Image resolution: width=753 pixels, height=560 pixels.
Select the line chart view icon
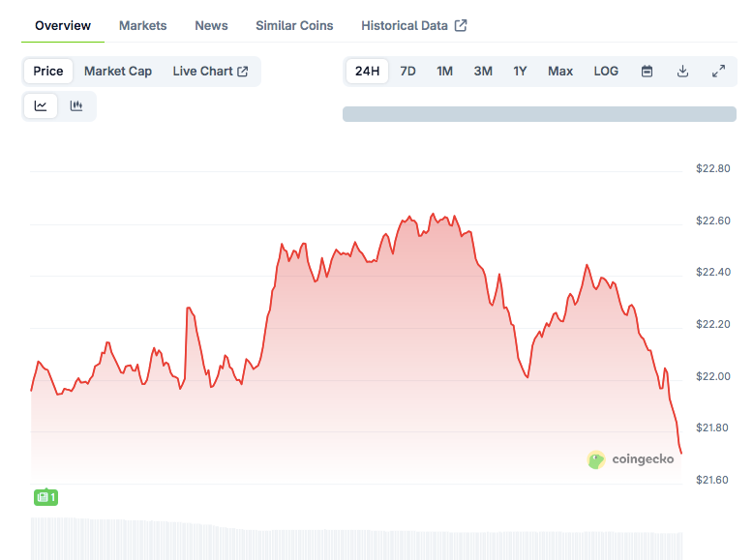41,106
